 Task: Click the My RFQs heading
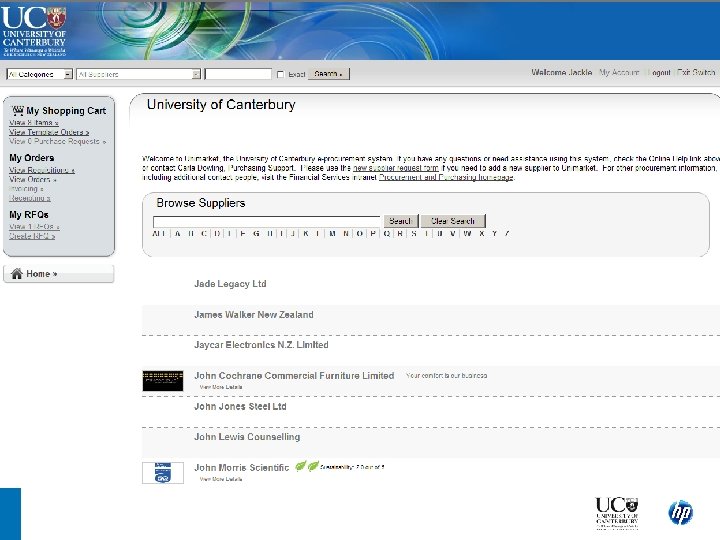coord(28,214)
